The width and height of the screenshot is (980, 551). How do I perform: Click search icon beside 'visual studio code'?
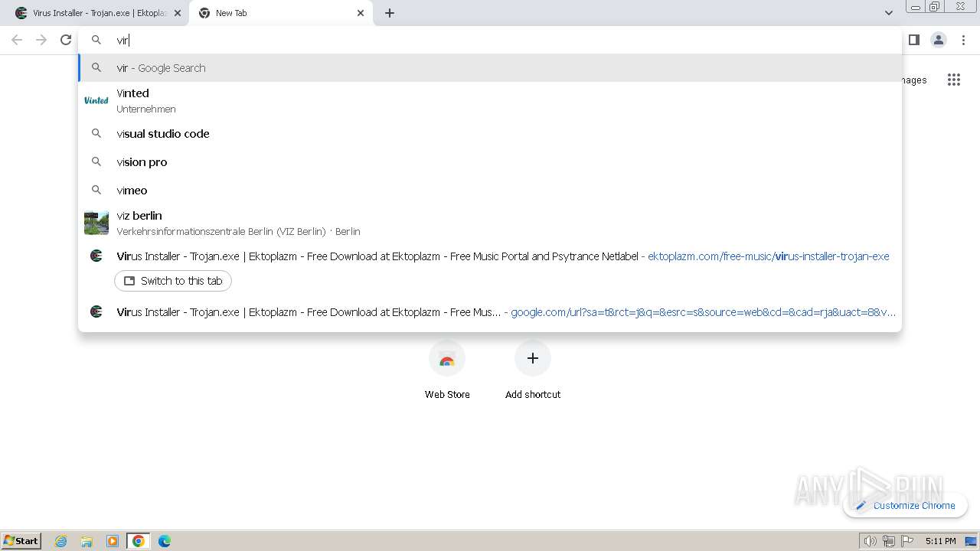pos(96,133)
